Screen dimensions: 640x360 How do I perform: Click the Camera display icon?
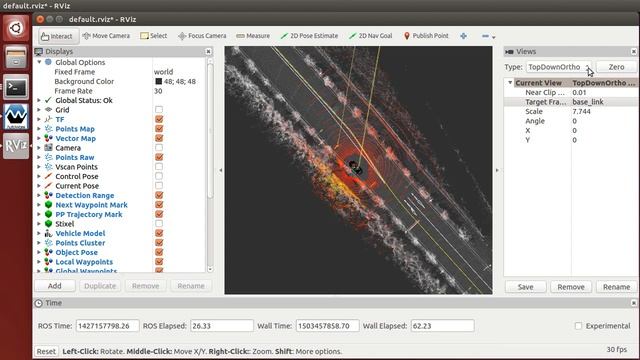[48, 148]
